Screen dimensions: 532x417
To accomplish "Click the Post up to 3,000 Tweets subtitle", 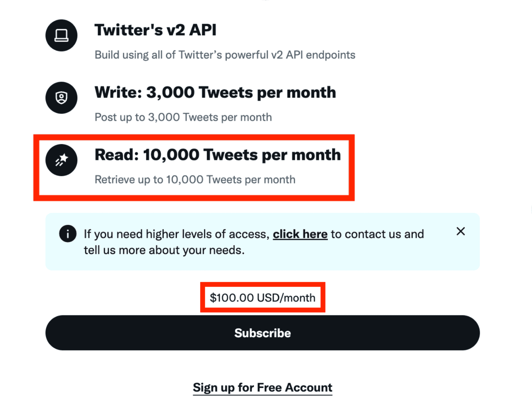I will click(x=183, y=117).
